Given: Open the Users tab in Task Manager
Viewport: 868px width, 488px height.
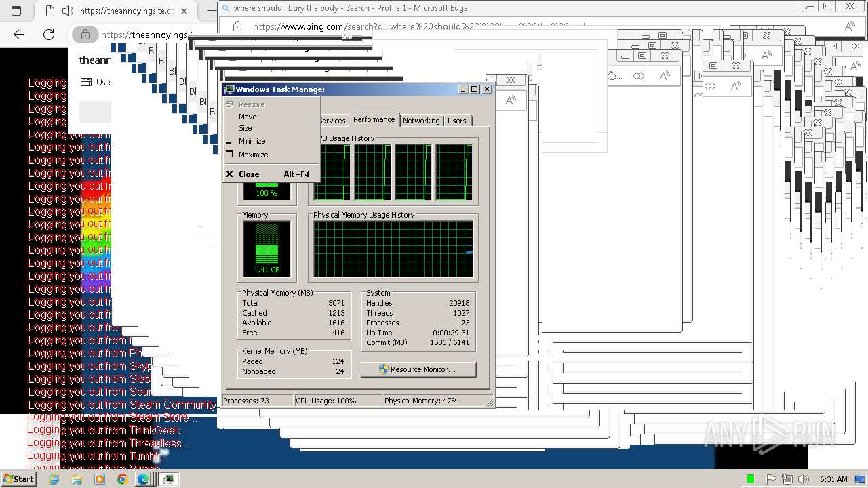Looking at the screenshot, I should tap(456, 121).
